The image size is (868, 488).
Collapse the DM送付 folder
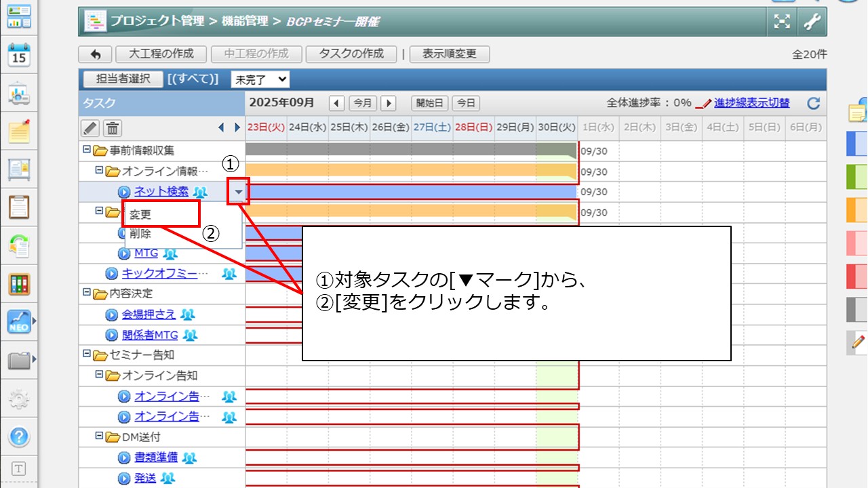(99, 436)
